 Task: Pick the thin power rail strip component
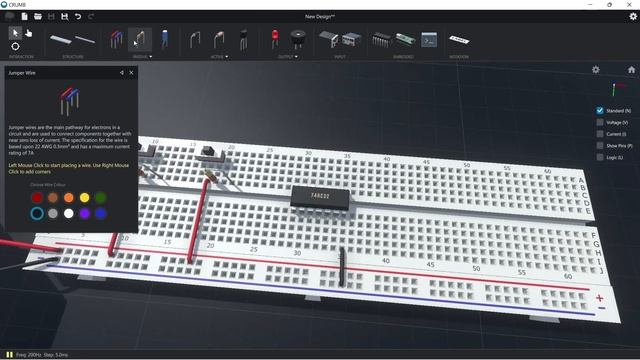pyautogui.click(x=85, y=40)
